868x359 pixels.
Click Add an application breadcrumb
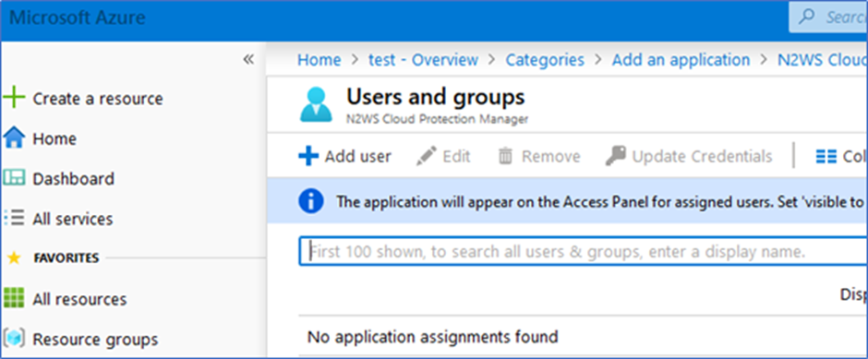point(681,60)
